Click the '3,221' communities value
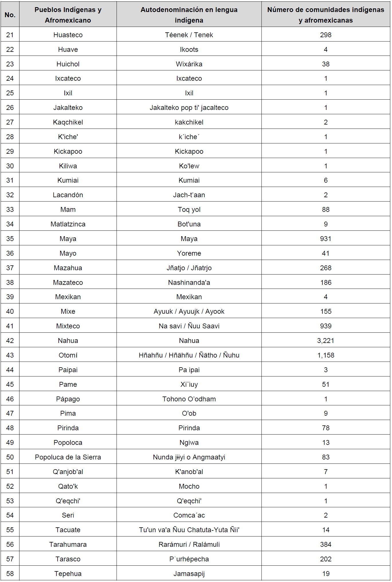 326,341
